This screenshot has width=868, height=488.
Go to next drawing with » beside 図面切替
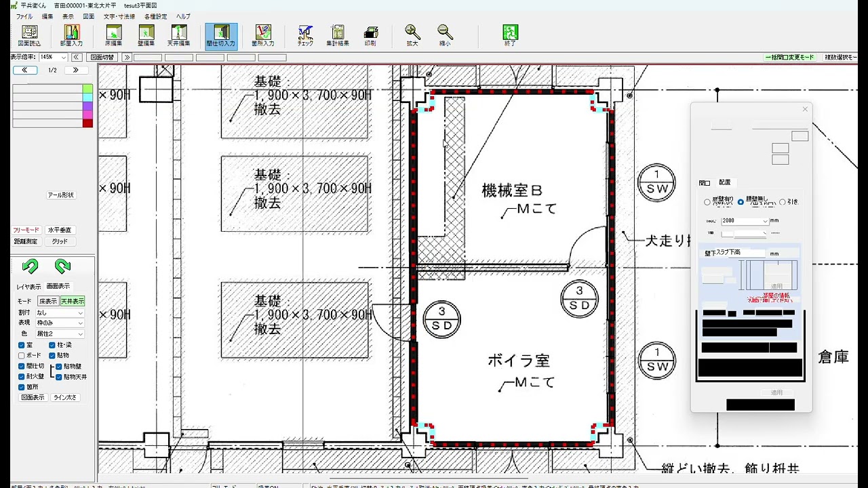(126, 58)
